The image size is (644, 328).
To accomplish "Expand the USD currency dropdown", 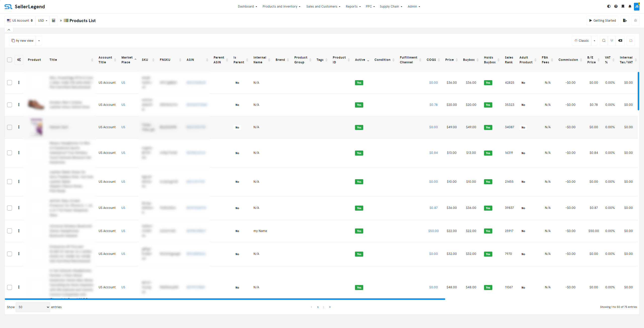I will pos(43,21).
